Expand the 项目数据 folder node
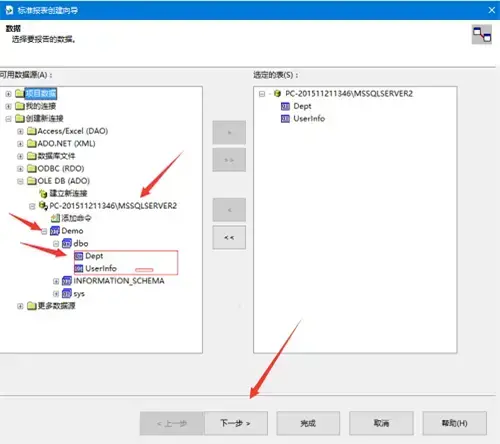Screen dimensions: 500x444 point(8,94)
